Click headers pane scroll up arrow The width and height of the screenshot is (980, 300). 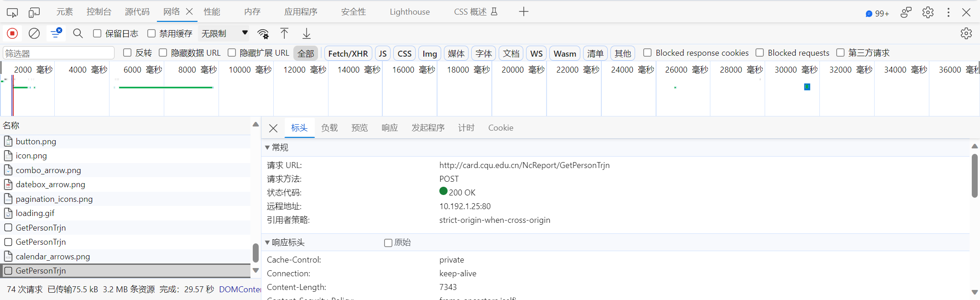click(975, 146)
